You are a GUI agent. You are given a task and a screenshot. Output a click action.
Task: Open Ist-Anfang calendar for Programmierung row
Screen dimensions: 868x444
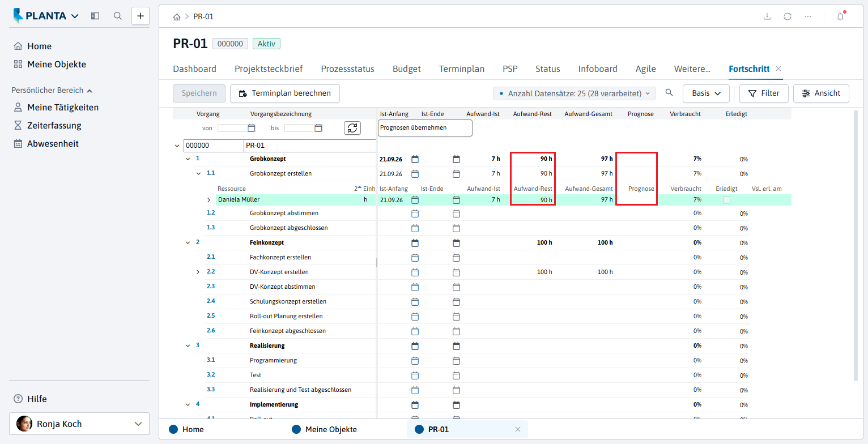415,360
